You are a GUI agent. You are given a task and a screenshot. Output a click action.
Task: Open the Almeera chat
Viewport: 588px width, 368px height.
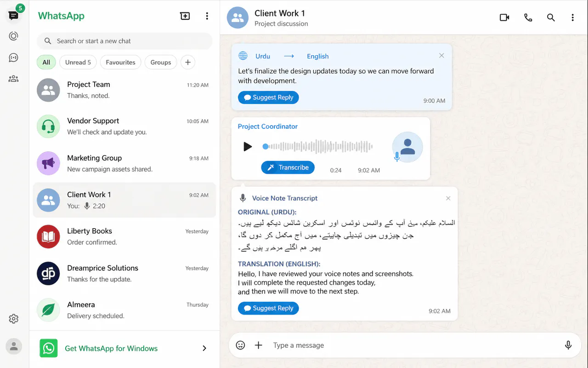(124, 310)
